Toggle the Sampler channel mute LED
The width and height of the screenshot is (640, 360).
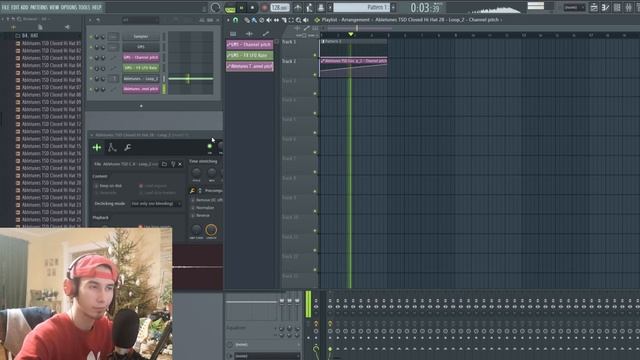(x=91, y=37)
